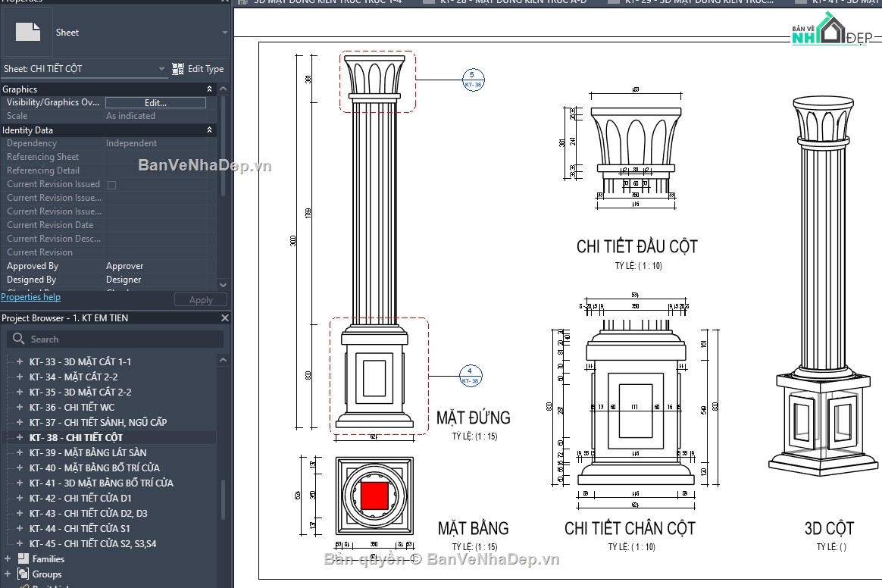Expand sheet KT- 36 - CHI TIẾT WC

20,407
